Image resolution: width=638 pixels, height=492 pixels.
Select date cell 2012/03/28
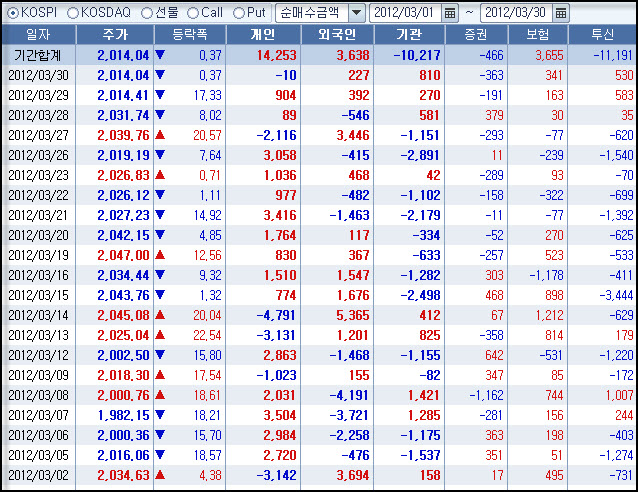[x=38, y=115]
